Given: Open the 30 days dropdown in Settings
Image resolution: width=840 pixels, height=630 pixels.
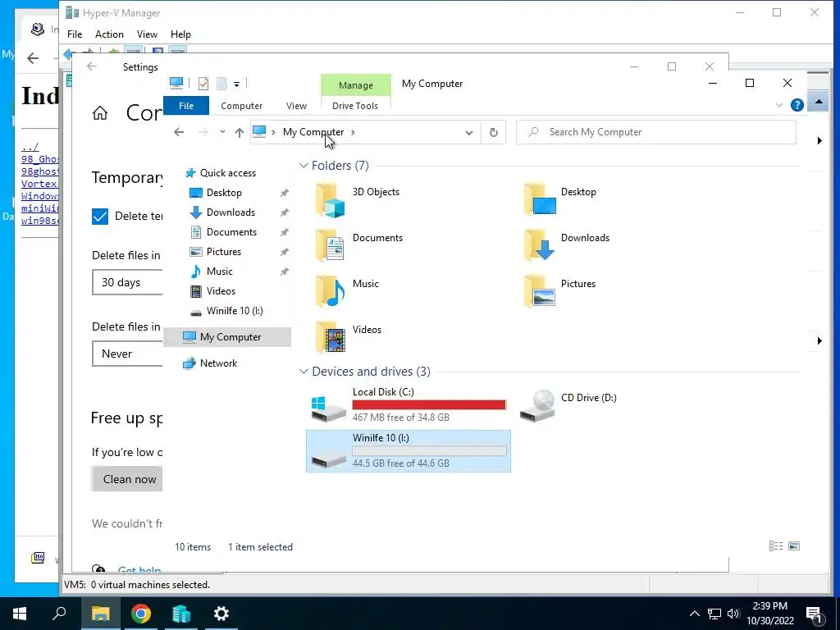Looking at the screenshot, I should point(127,282).
